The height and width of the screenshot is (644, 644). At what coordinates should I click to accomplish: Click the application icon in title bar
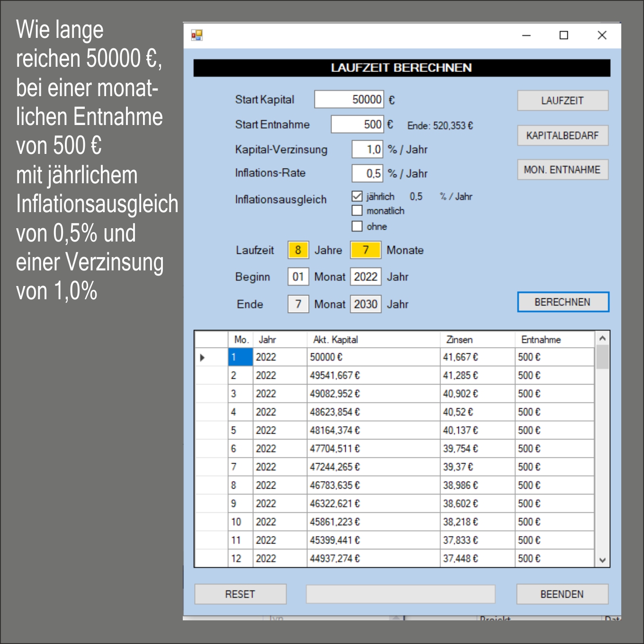click(x=197, y=35)
